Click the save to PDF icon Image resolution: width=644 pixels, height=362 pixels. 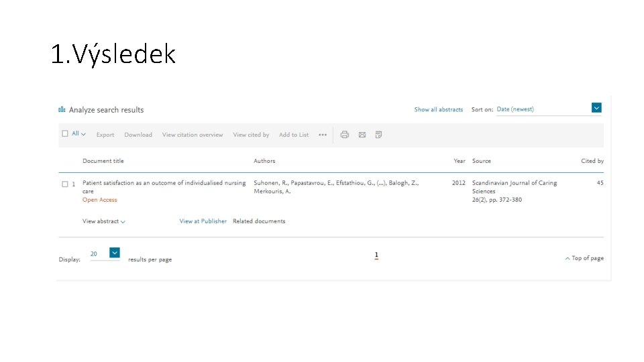pyautogui.click(x=379, y=135)
